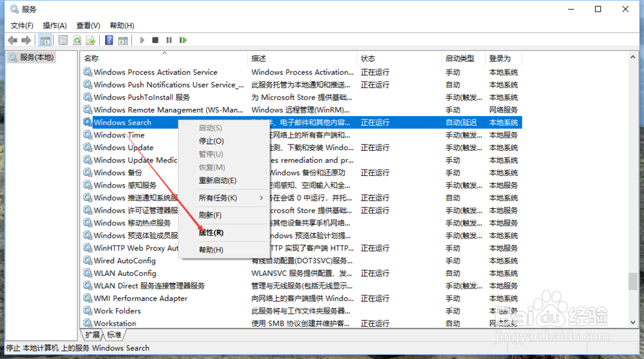Click the gear icon beside Windows Search
The width and height of the screenshot is (644, 359).
[x=88, y=122]
